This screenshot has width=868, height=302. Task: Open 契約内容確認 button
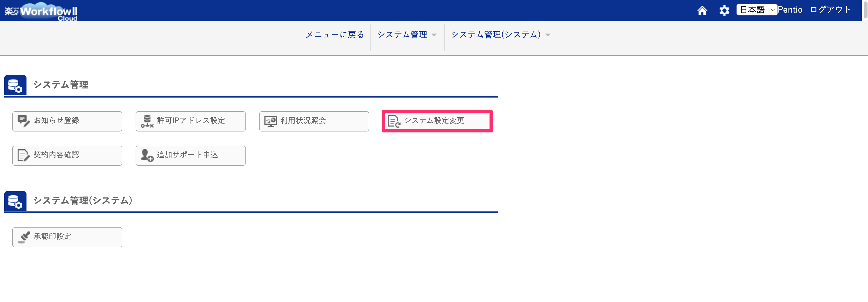[67, 156]
